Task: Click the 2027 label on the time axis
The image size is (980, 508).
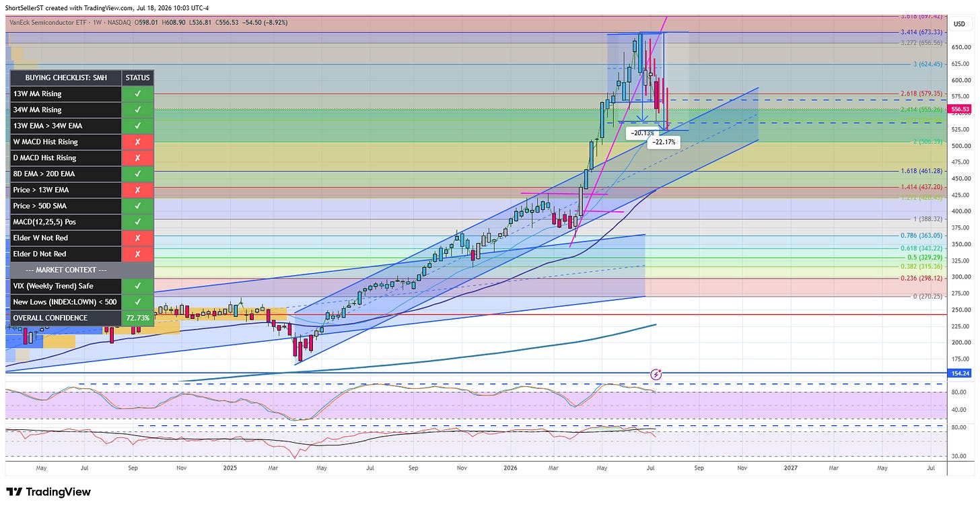Action: 790,467
